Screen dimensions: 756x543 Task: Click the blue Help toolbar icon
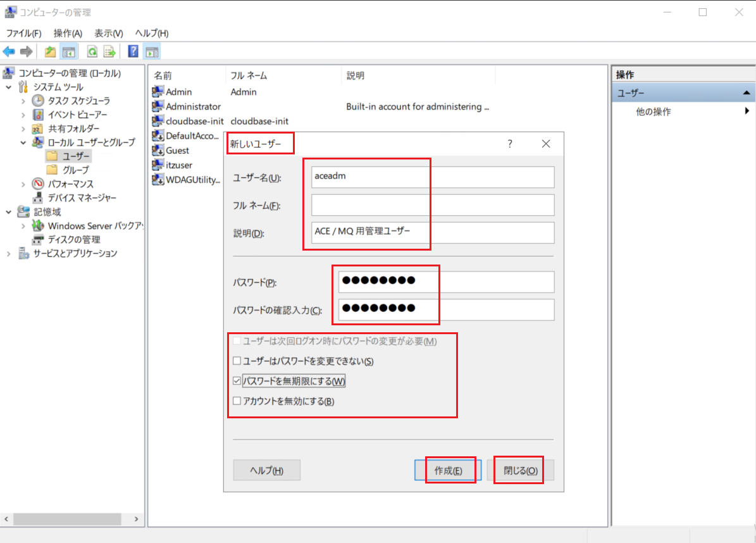[x=133, y=52]
